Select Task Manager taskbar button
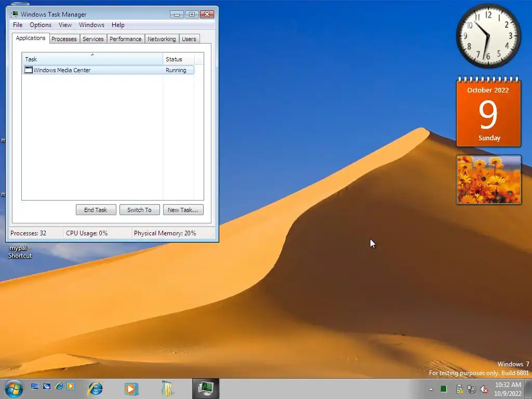532x399 pixels. (x=206, y=389)
